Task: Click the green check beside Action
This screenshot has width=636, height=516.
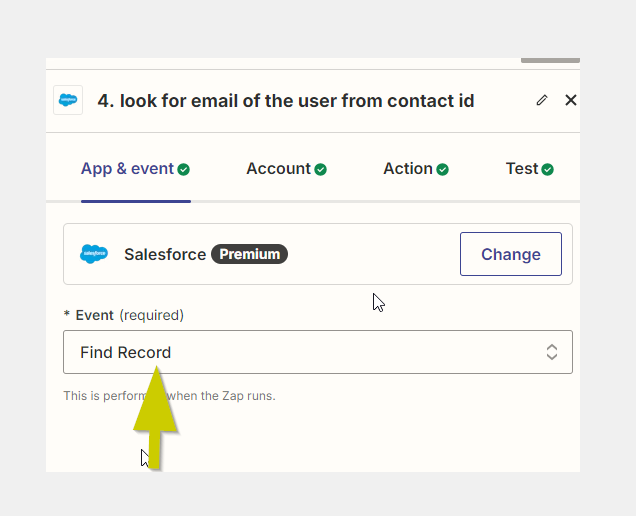Action: 443,169
